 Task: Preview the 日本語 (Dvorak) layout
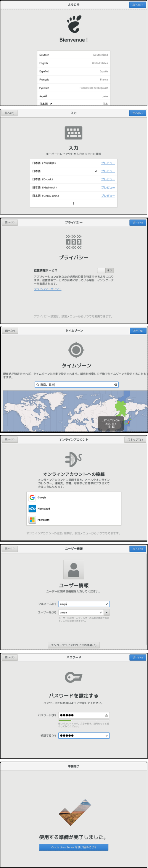click(x=108, y=179)
